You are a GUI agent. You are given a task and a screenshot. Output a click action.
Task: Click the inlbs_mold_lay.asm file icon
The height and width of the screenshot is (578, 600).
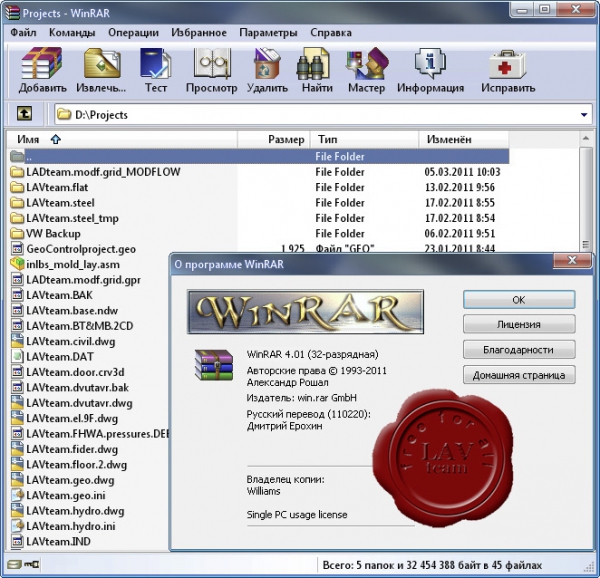click(x=17, y=264)
